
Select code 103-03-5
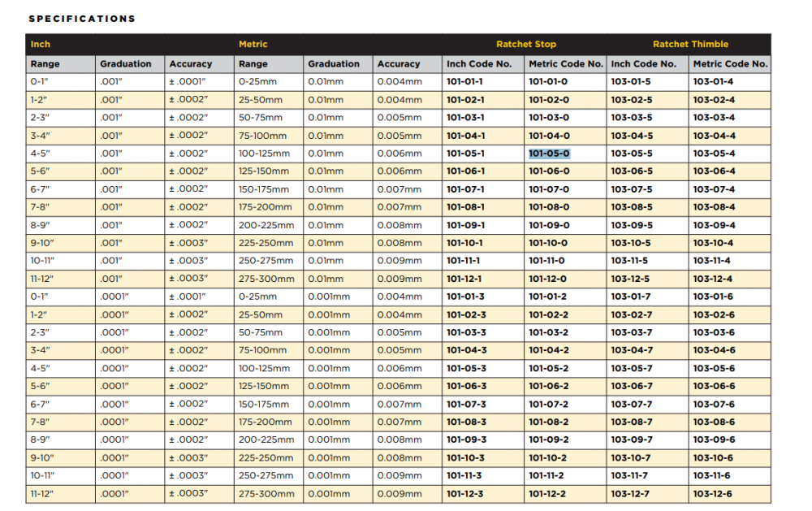click(x=632, y=117)
